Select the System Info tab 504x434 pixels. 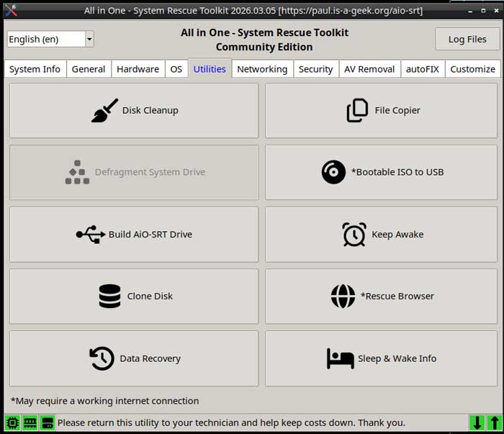[35, 69]
